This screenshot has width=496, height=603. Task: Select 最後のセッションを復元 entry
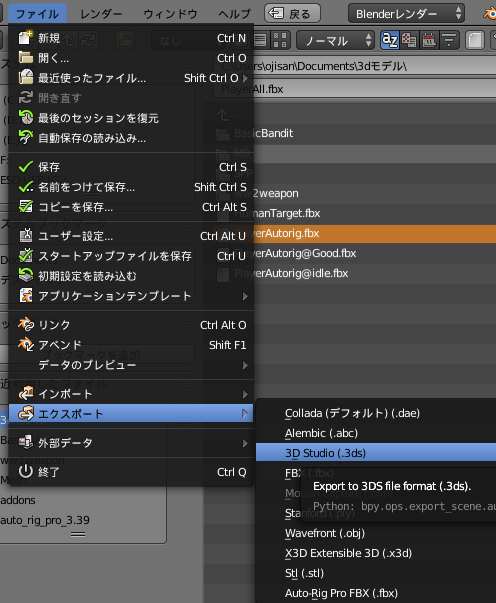point(131,118)
